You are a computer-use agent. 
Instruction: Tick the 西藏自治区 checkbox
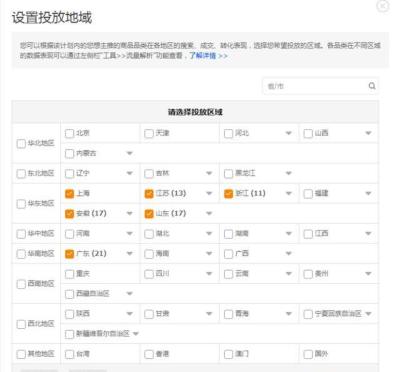(69, 294)
